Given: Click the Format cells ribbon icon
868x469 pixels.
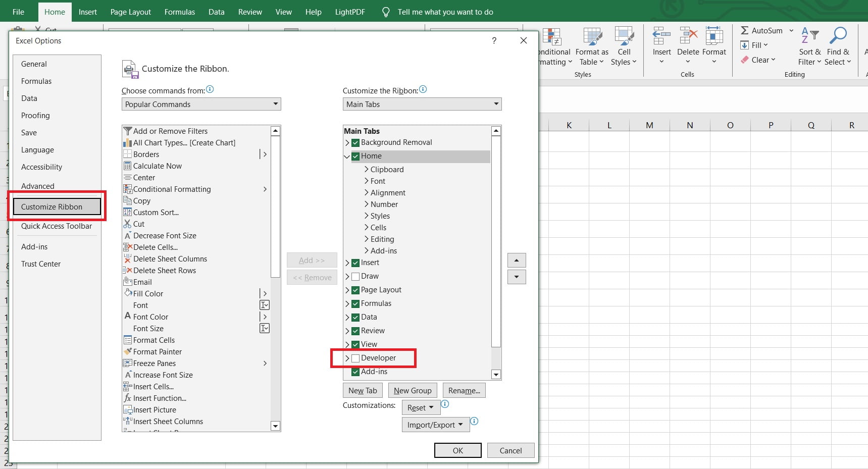Looking at the screenshot, I should (x=714, y=37).
